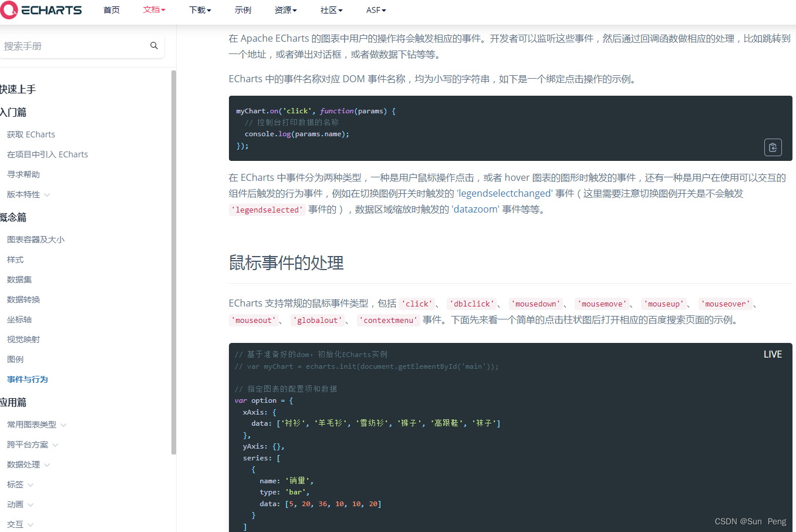Viewport: 796px width, 532px height.
Task: Click the 应用篇 sidebar heading
Action: coord(13,402)
